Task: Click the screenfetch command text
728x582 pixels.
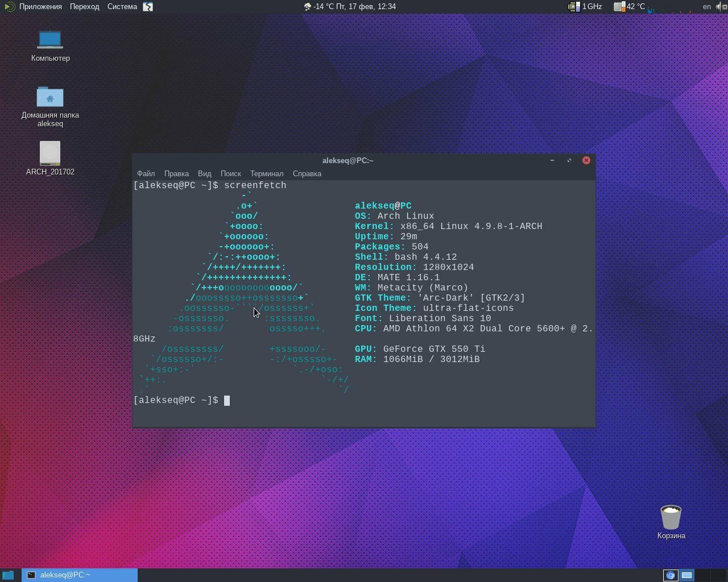Action: (x=255, y=185)
